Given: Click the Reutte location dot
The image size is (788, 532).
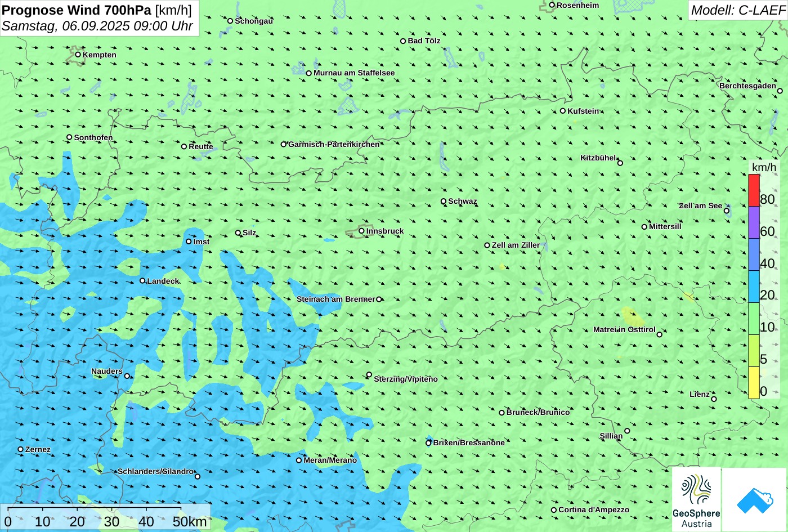Looking at the screenshot, I should [x=184, y=146].
